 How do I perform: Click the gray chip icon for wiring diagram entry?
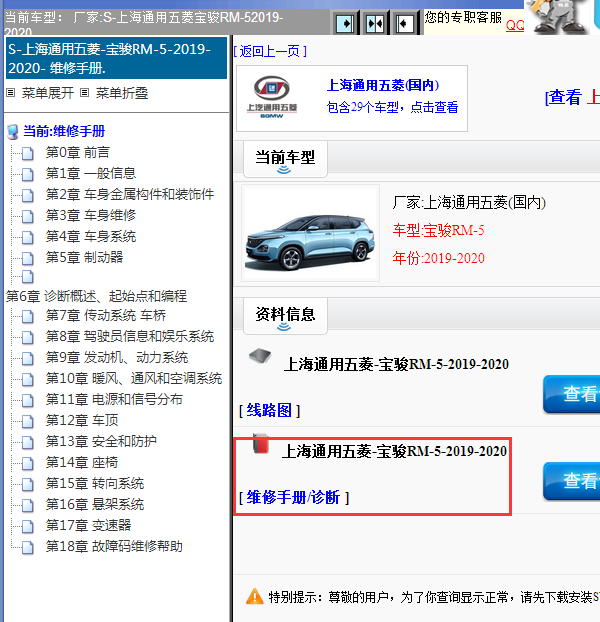coord(260,355)
